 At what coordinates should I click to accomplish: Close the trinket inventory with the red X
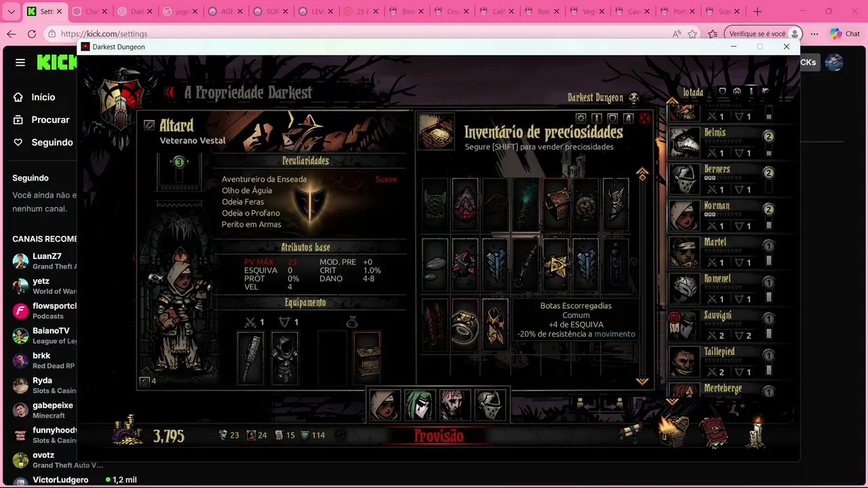644,119
